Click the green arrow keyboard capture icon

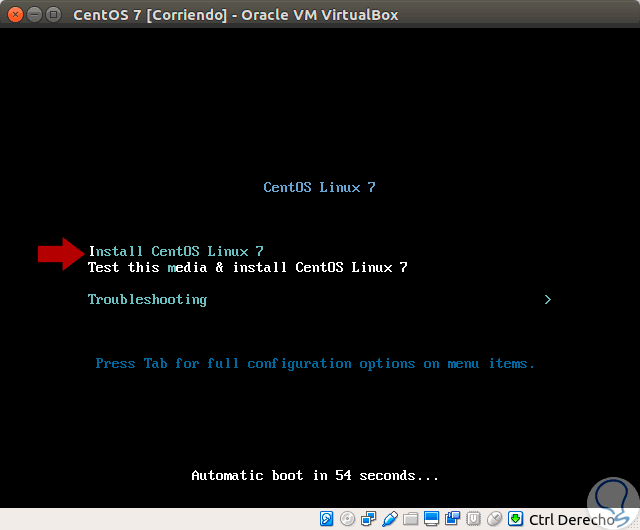pos(516,519)
